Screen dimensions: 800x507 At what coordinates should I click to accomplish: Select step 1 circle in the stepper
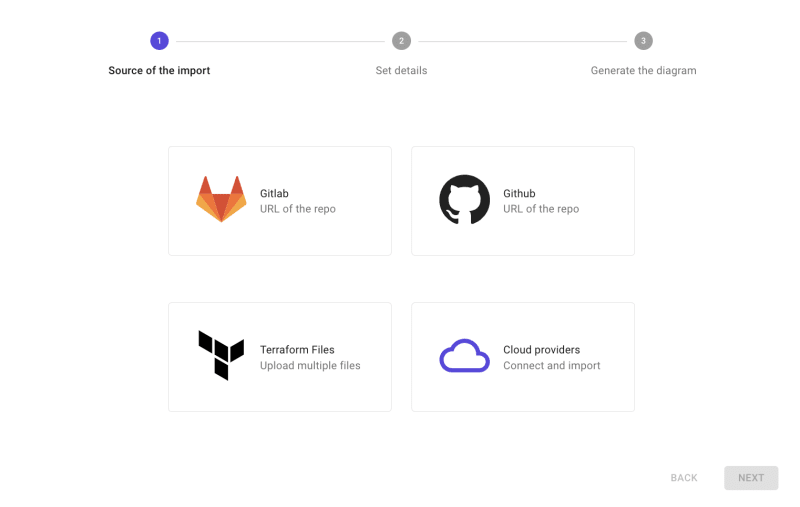[x=159, y=41]
